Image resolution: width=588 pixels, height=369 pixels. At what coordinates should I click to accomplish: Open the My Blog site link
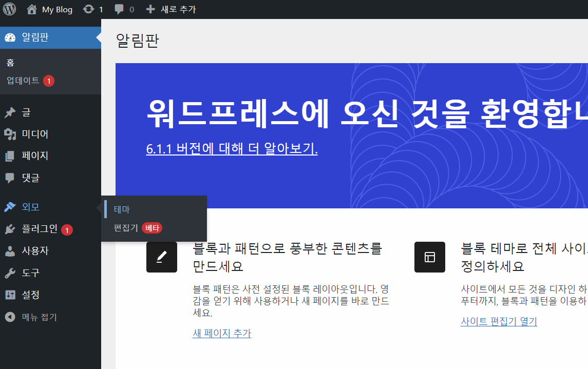click(x=57, y=9)
